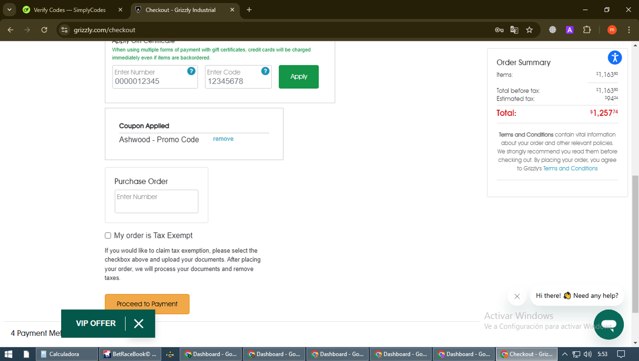639x361 pixels.
Task: Open the translate page icon
Action: (x=514, y=30)
